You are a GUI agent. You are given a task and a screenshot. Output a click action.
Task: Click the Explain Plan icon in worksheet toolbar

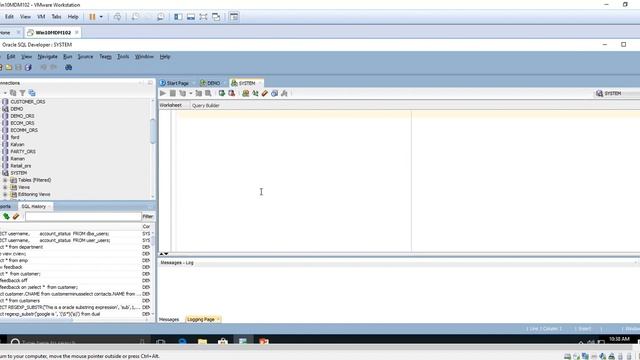click(182, 93)
